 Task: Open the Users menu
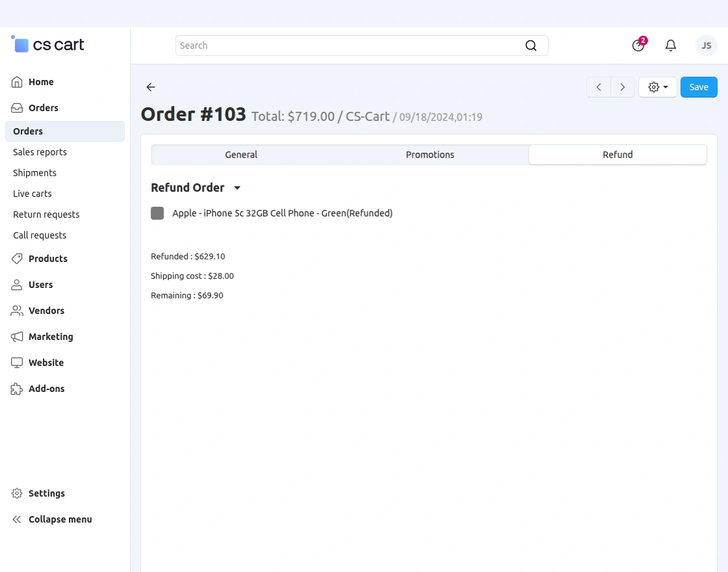41,285
